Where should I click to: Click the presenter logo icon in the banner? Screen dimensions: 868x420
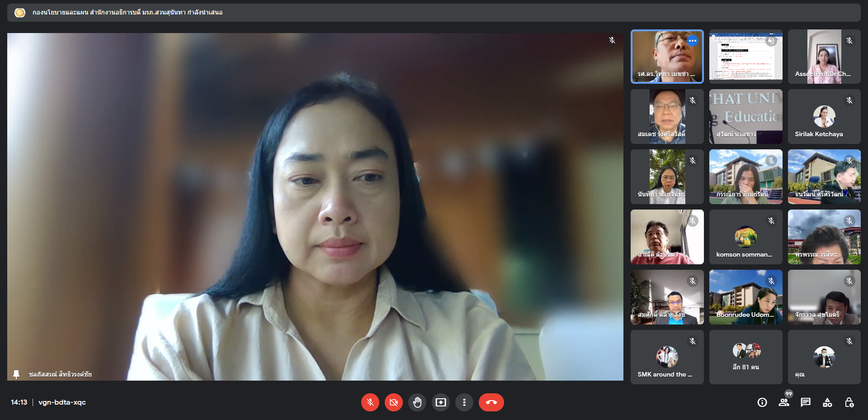tap(20, 13)
